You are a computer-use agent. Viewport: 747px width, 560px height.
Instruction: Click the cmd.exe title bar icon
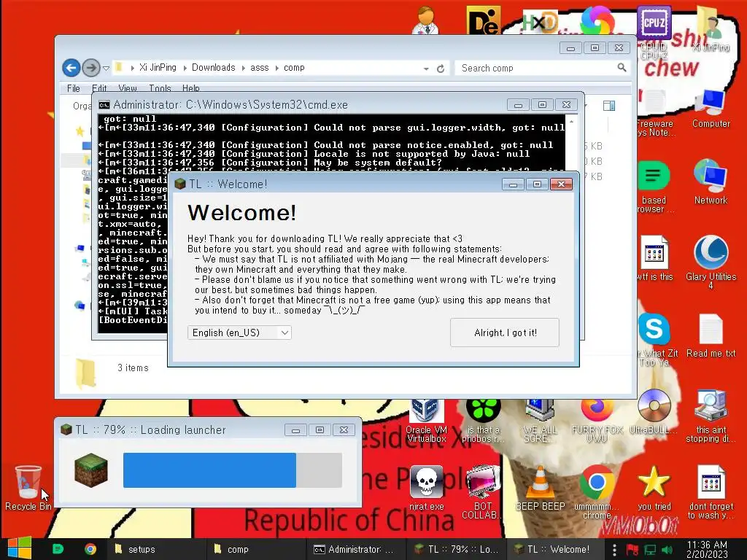click(104, 105)
